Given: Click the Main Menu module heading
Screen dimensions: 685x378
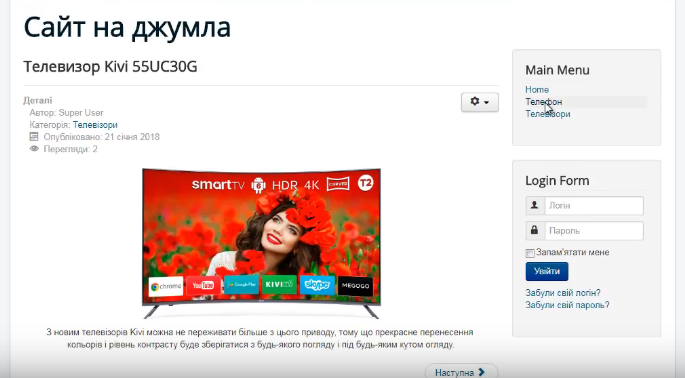Looking at the screenshot, I should pyautogui.click(x=557, y=70).
